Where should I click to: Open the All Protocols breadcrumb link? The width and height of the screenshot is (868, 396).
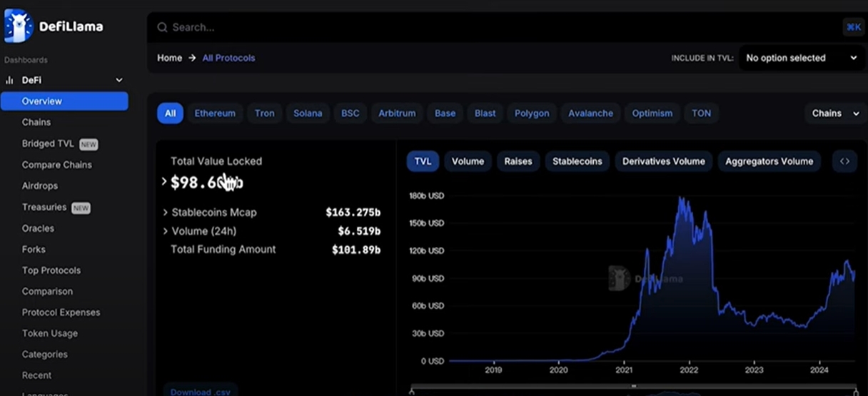coord(228,58)
